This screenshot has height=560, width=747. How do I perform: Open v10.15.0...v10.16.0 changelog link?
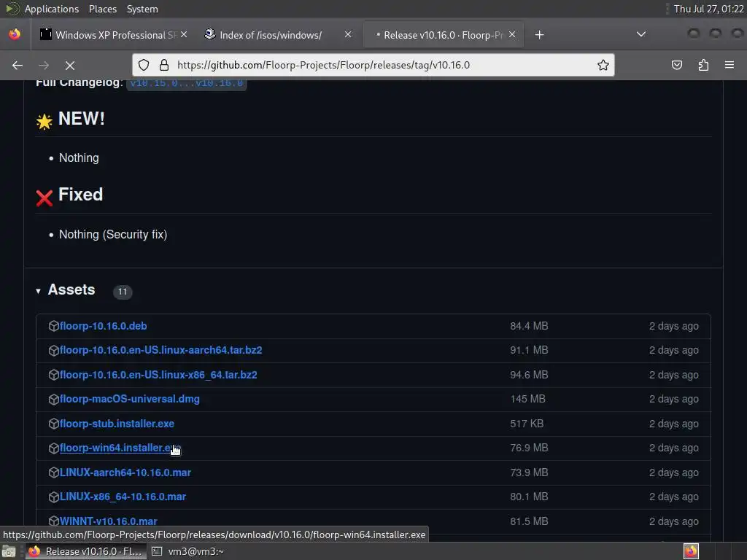(x=186, y=83)
